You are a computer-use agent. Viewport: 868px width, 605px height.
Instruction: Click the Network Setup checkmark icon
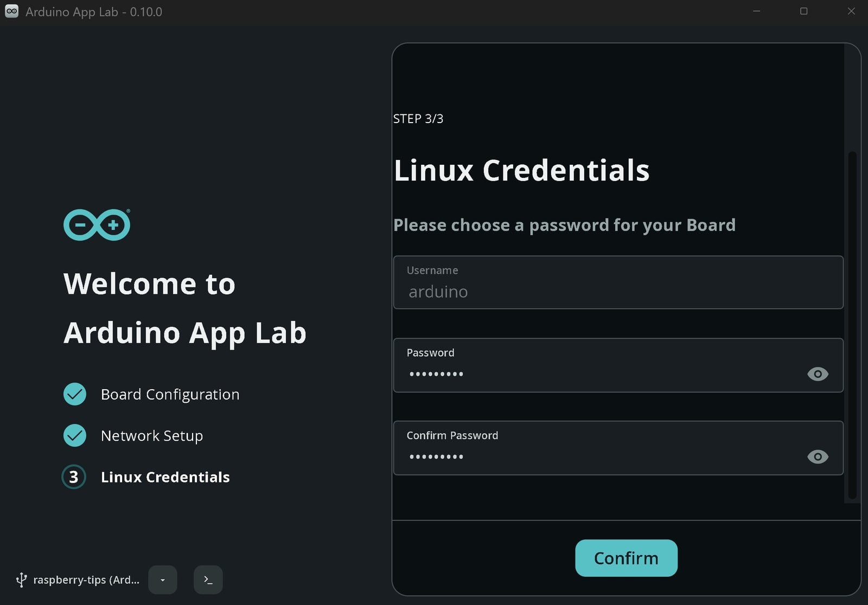point(75,435)
